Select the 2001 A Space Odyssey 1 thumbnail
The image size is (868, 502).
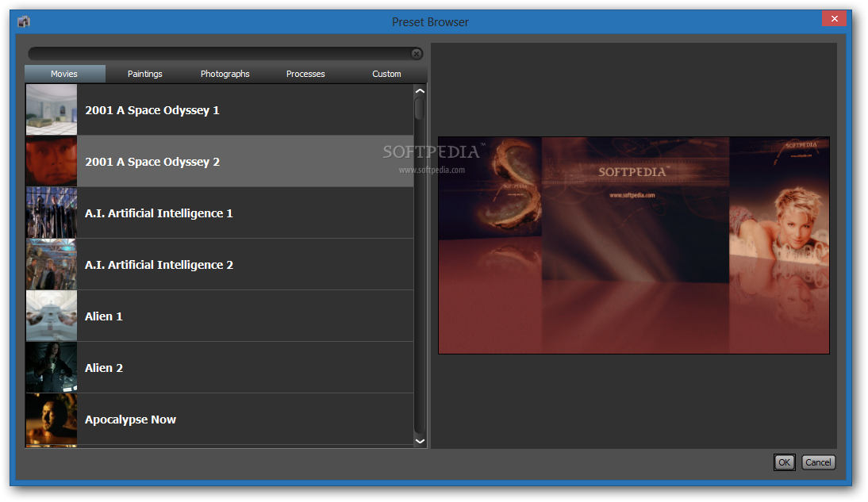coord(52,109)
